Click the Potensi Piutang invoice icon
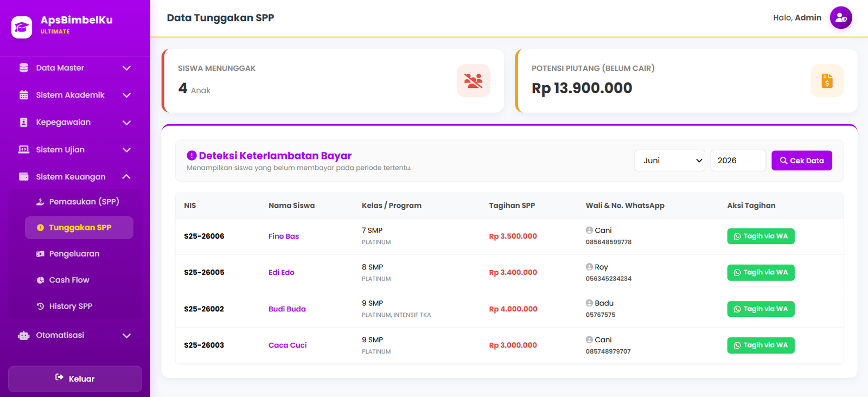Screen dimensions: 868x397 (x=827, y=81)
